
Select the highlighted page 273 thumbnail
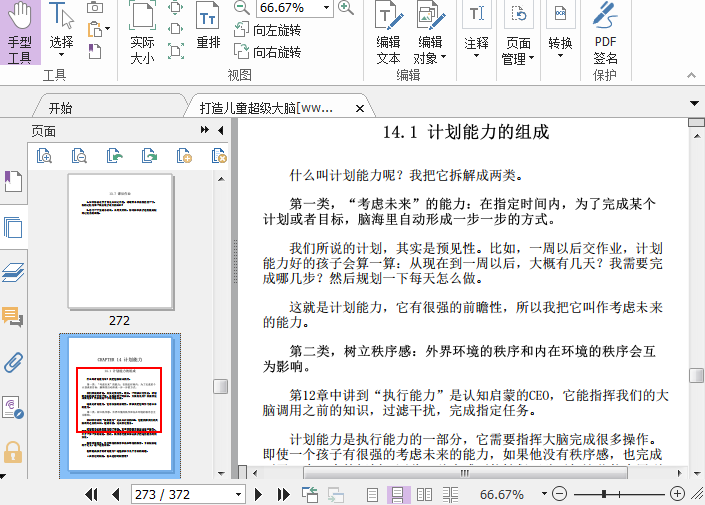[120, 406]
